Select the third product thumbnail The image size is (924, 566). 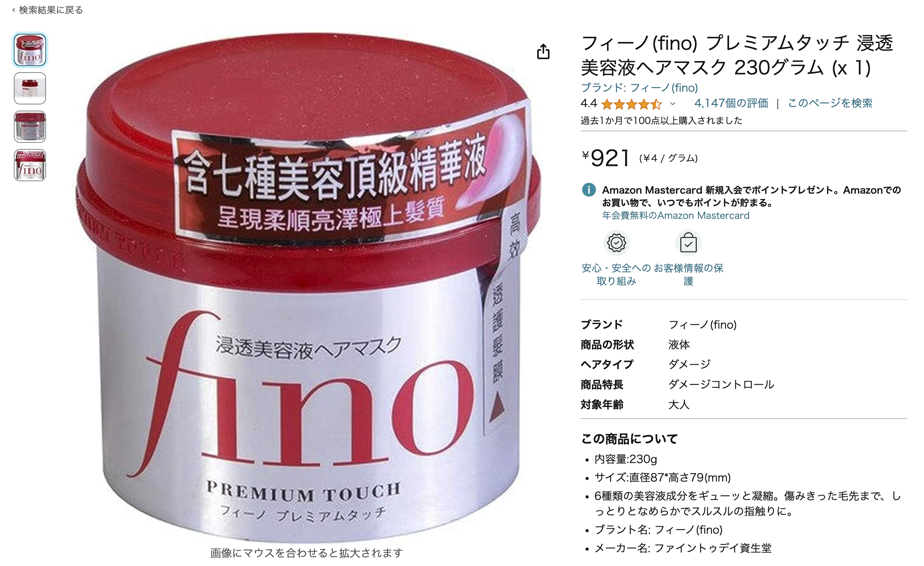(x=30, y=127)
